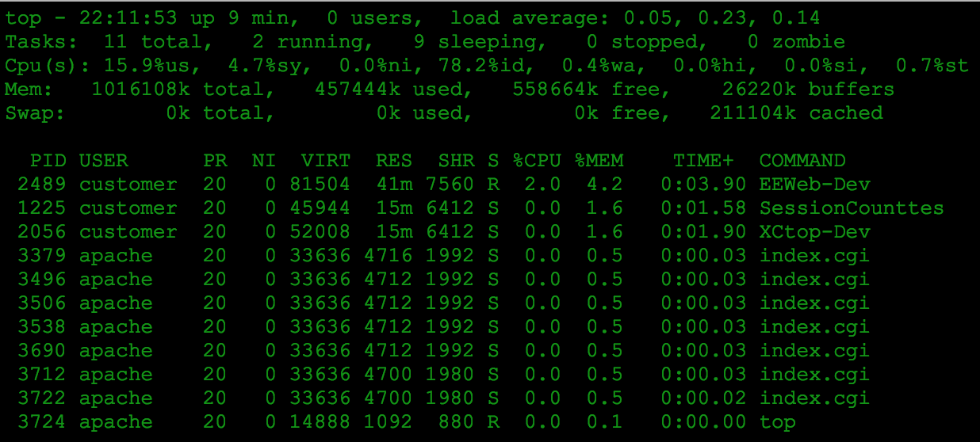Select the 1092 RES value
This screenshot has width=980, height=442.
click(388, 421)
